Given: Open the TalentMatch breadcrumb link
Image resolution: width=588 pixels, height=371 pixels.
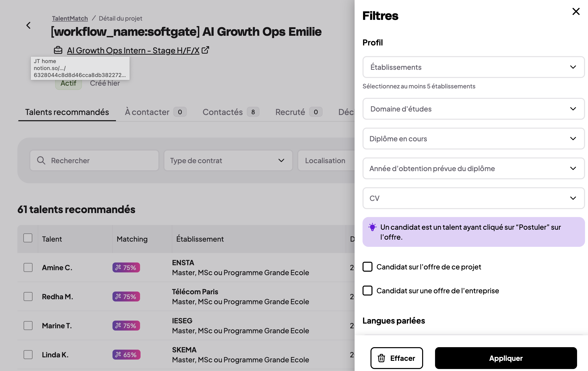Looking at the screenshot, I should click(70, 18).
